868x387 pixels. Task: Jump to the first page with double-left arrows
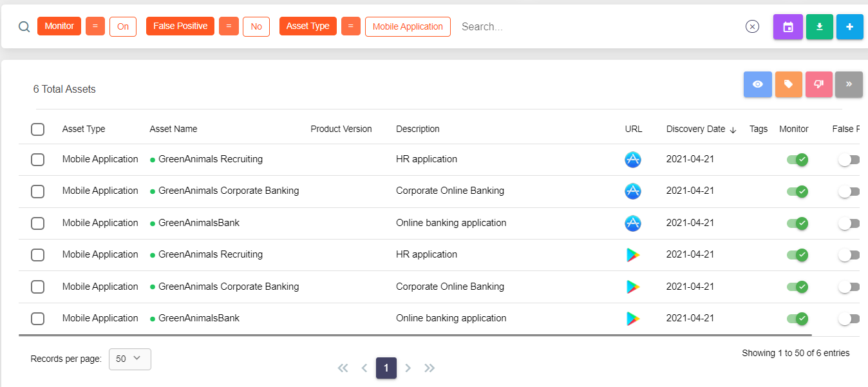343,368
